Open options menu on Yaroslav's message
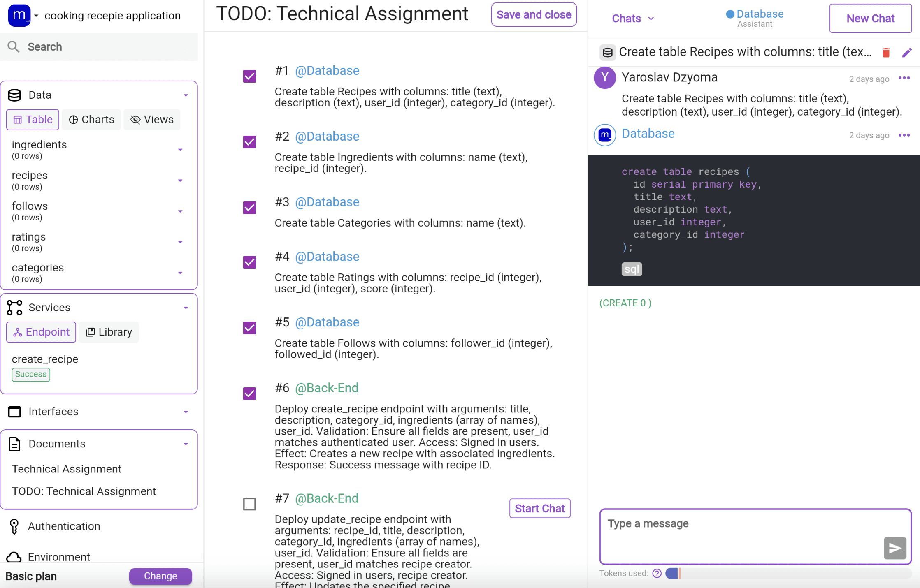This screenshot has height=588, width=920. tap(904, 78)
